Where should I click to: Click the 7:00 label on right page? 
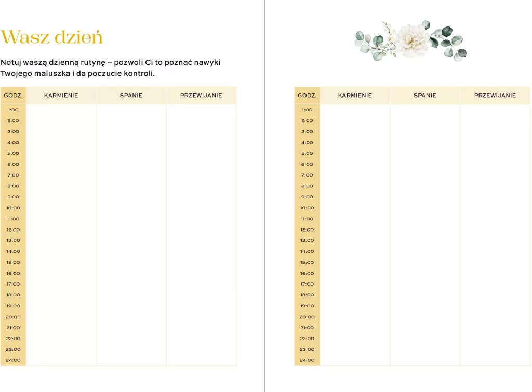pos(307,175)
